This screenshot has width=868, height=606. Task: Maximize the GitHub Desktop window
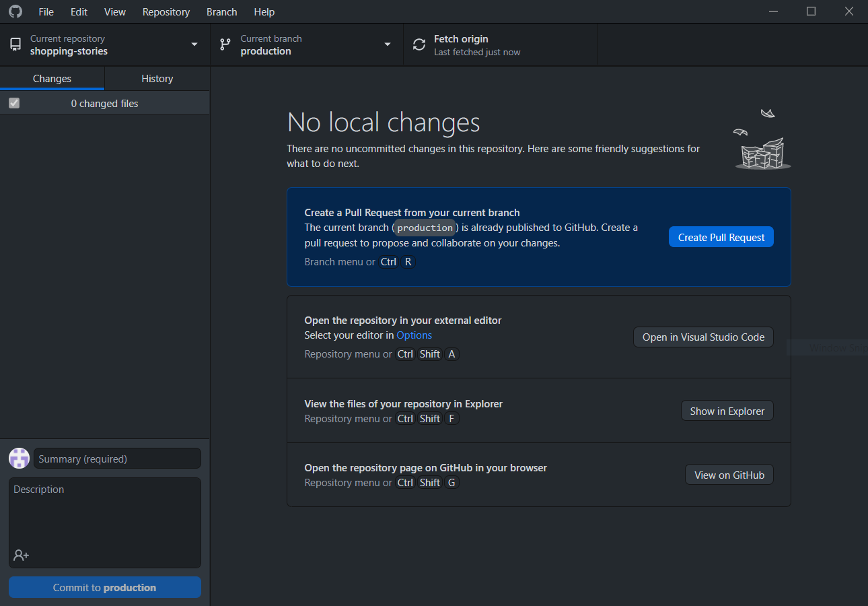pos(811,11)
